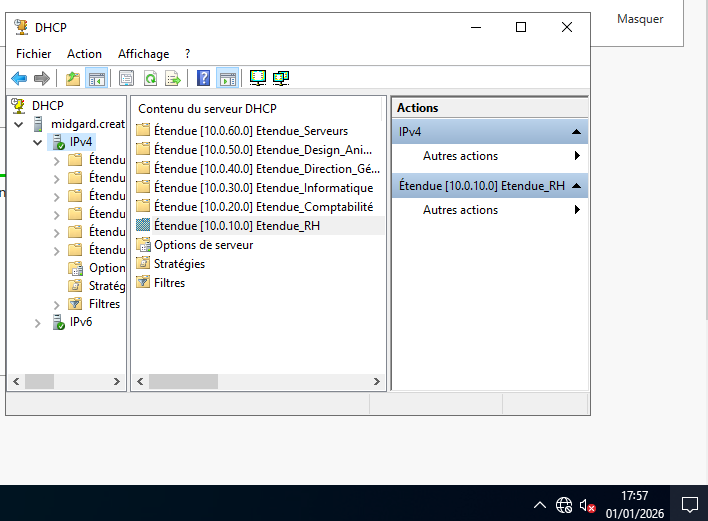Select Options de serveur in content list
This screenshot has height=521, width=708.
(x=203, y=245)
